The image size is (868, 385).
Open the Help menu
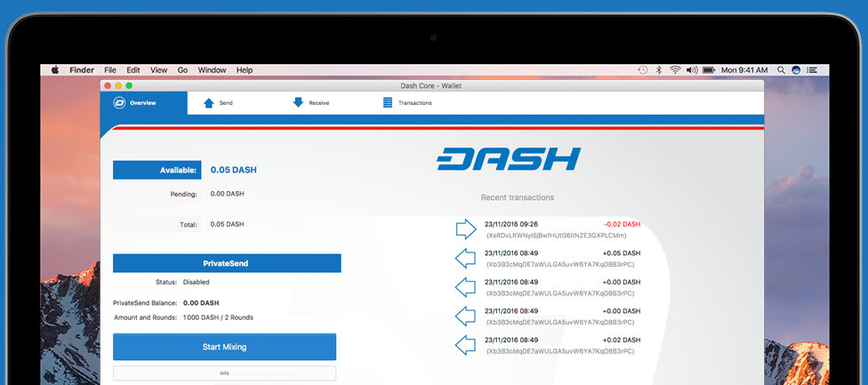244,70
